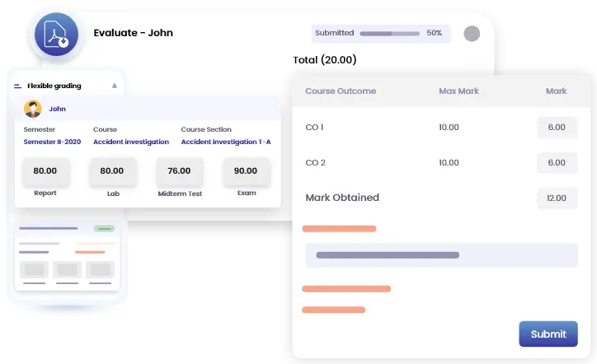Click John's avatar icon
The height and width of the screenshot is (364, 597).
(x=33, y=109)
